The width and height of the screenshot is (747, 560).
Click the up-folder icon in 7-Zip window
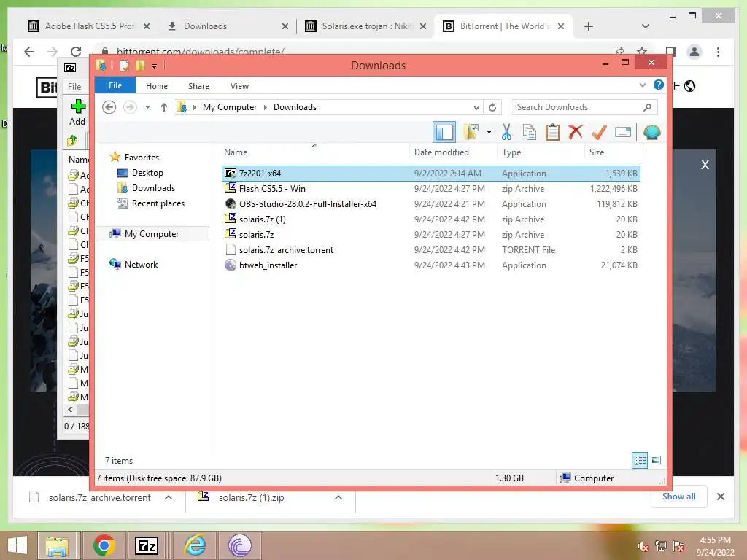[x=72, y=140]
